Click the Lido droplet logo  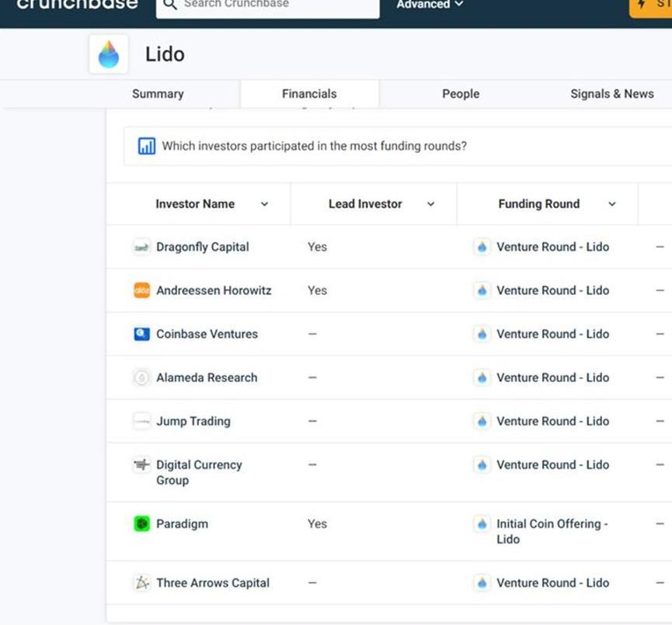(109, 54)
